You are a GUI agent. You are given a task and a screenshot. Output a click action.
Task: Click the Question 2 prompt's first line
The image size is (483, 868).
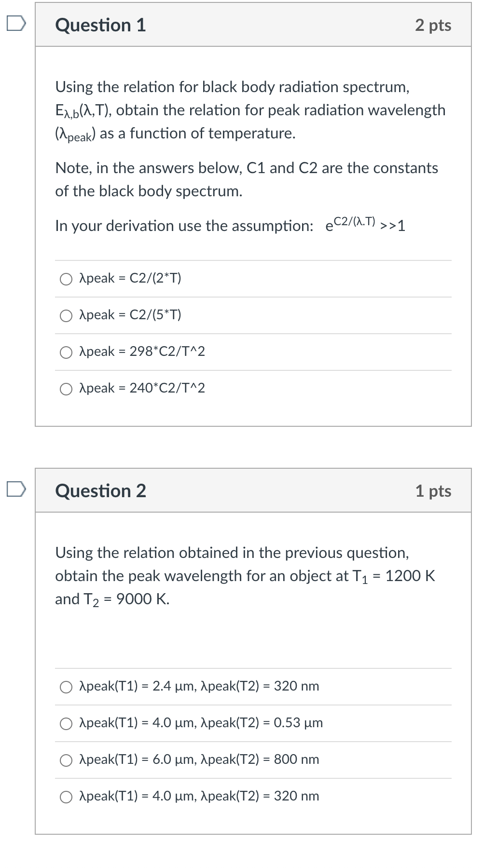tap(232, 553)
